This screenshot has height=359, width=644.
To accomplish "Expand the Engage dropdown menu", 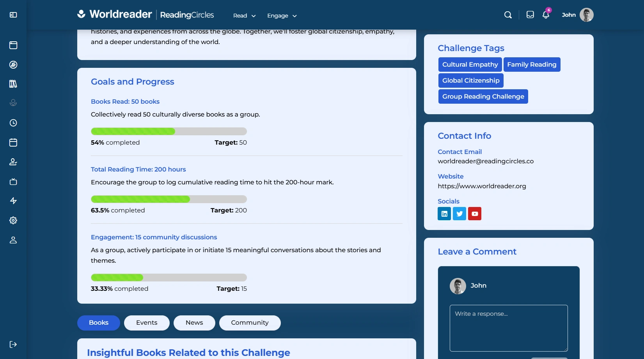I will 281,16.
